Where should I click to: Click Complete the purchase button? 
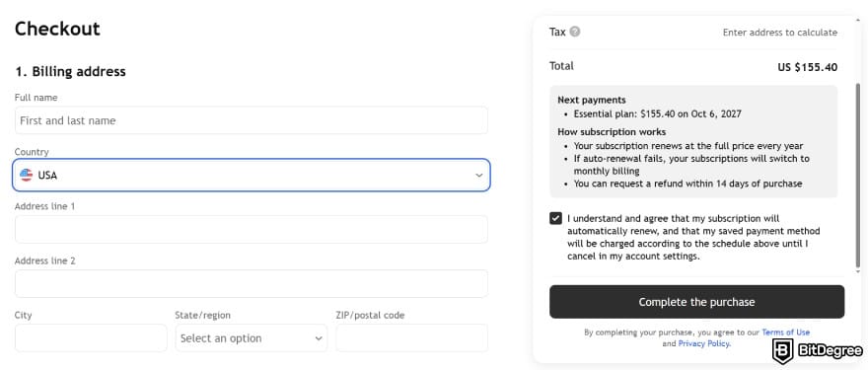click(x=697, y=302)
